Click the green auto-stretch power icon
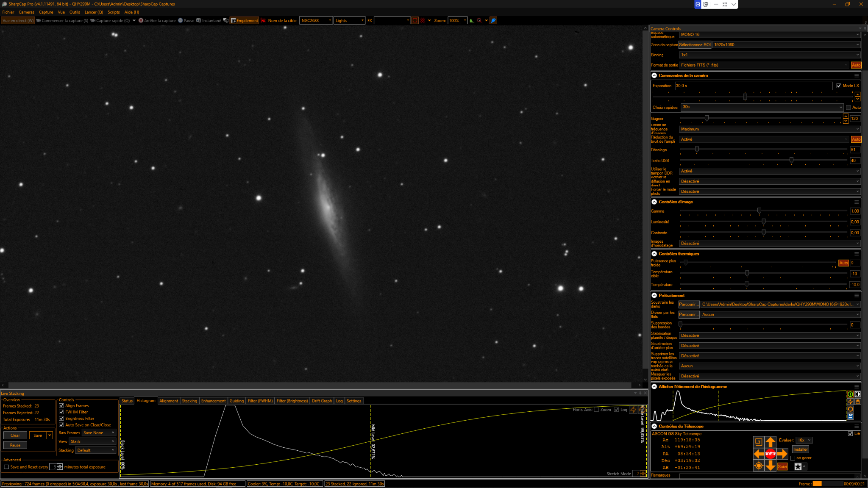The width and height of the screenshot is (868, 488). (x=850, y=394)
